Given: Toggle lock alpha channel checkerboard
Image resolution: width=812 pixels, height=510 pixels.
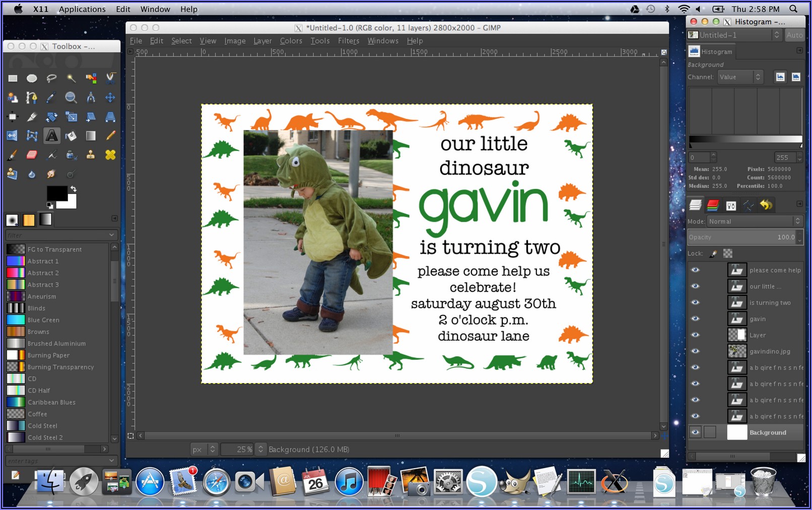Looking at the screenshot, I should click(x=728, y=253).
